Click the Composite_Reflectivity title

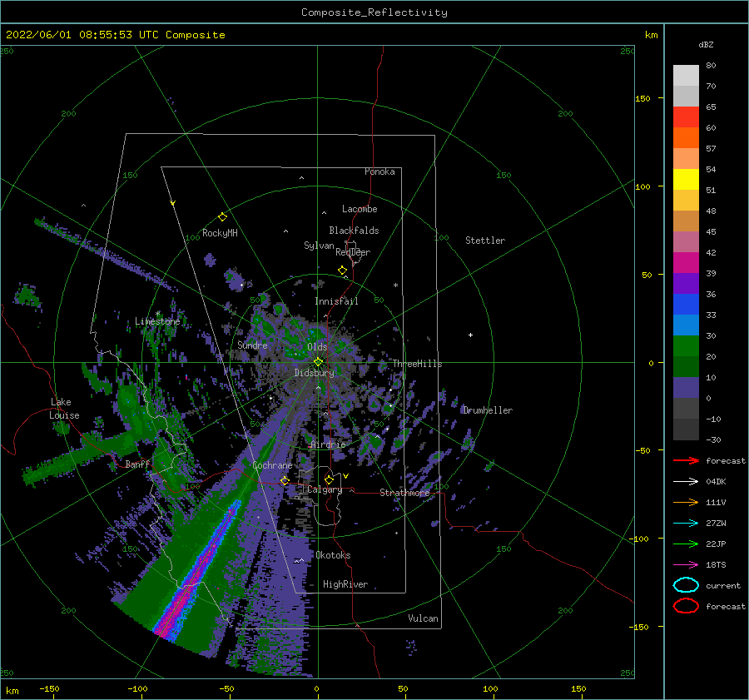(x=374, y=12)
